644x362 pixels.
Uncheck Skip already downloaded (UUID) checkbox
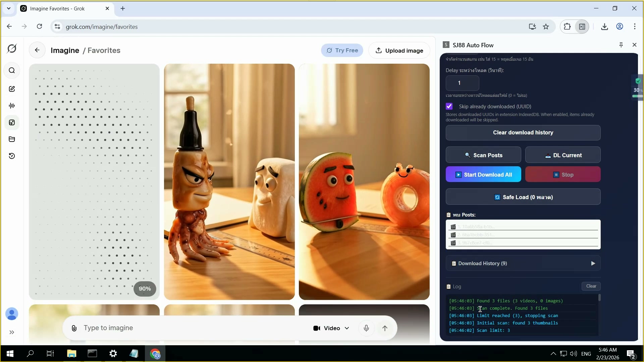[449, 106]
